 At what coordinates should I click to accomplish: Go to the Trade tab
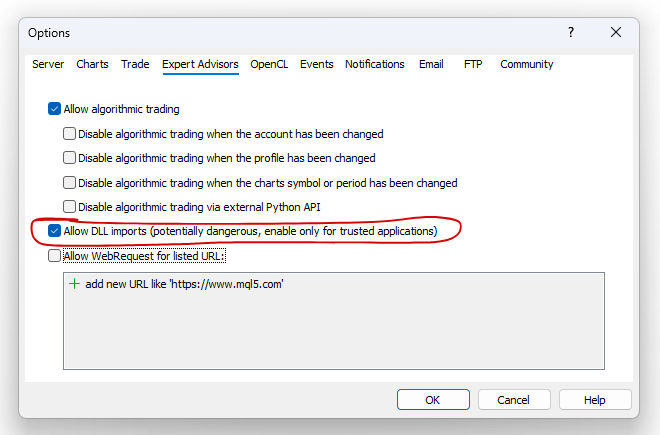[135, 64]
